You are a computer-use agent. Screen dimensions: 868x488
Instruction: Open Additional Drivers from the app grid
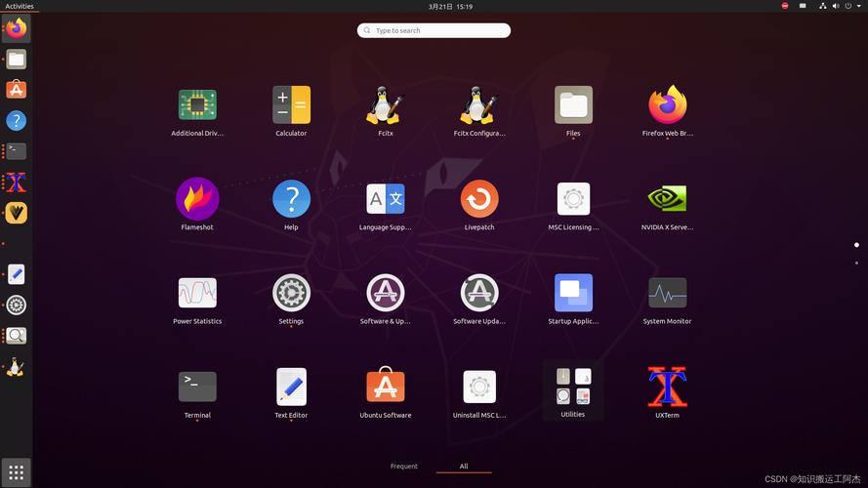click(197, 110)
